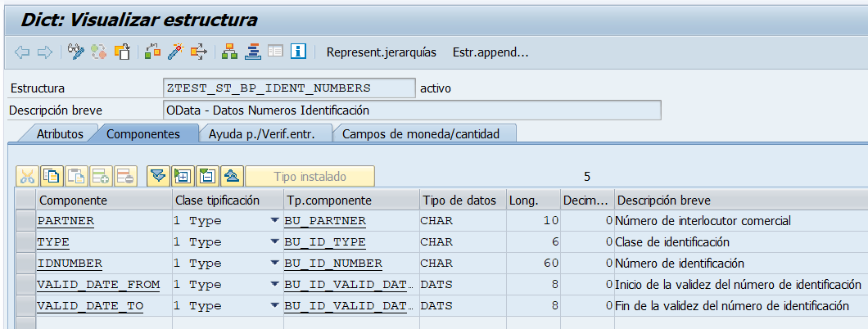Click the collapse all arrow icon above table
Image resolution: width=868 pixels, height=329 pixels.
click(233, 176)
